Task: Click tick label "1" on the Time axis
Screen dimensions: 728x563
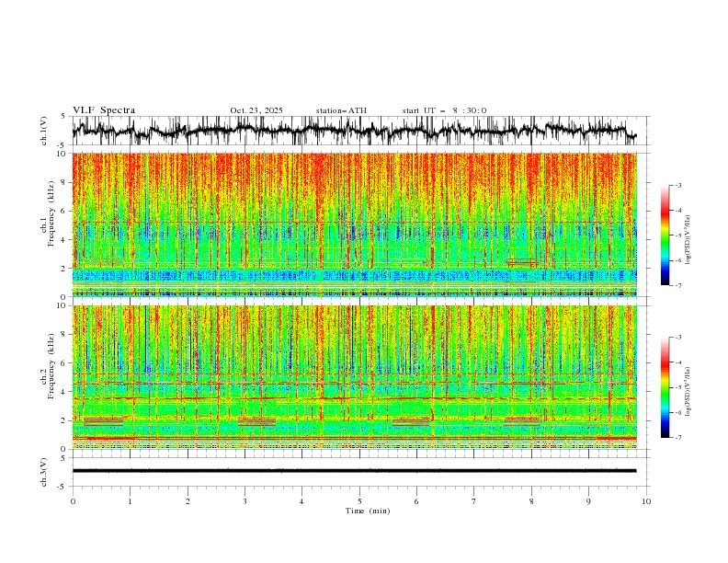Action: click(x=130, y=501)
